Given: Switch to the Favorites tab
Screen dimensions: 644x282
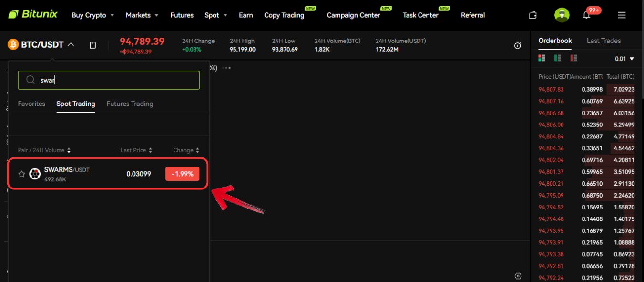Looking at the screenshot, I should pos(31,104).
